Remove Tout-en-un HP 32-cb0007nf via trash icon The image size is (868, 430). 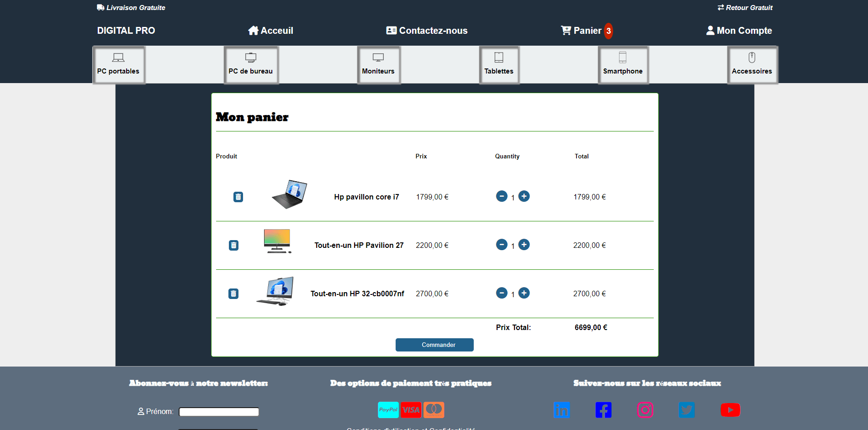(233, 294)
